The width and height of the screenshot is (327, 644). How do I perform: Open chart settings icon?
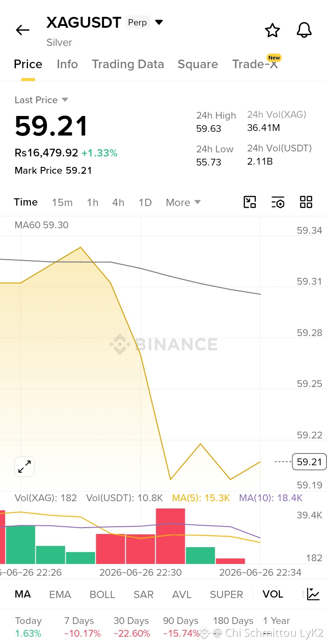[278, 202]
